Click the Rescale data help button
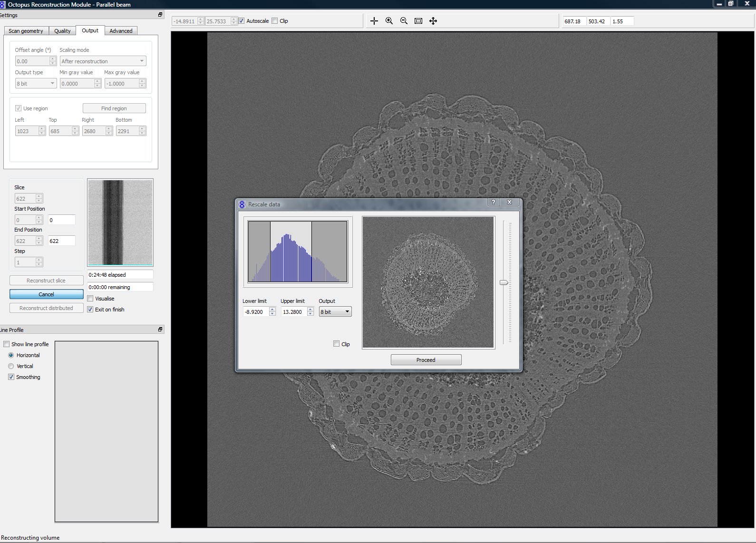The image size is (756, 543). (494, 203)
